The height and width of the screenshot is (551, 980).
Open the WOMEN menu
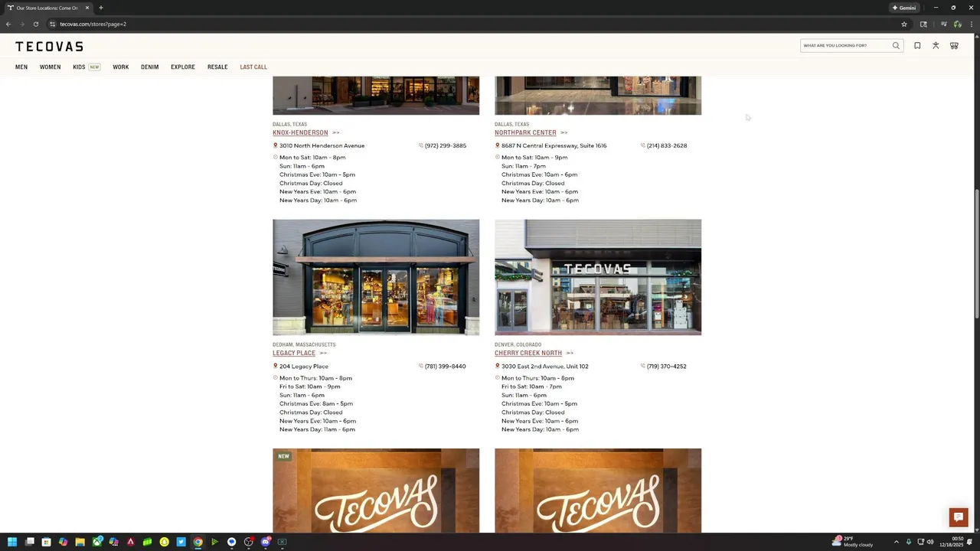(x=50, y=67)
